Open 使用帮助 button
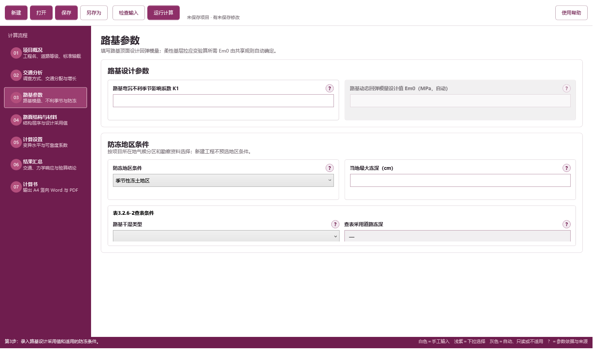 (x=571, y=13)
